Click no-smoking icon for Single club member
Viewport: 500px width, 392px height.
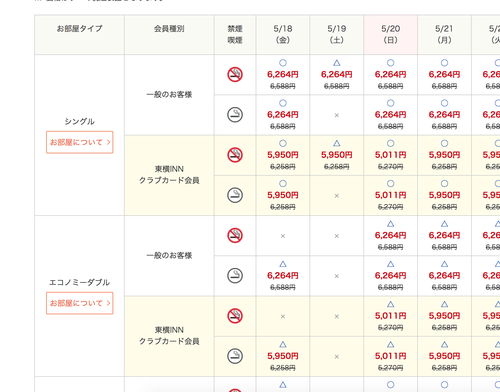point(235,155)
